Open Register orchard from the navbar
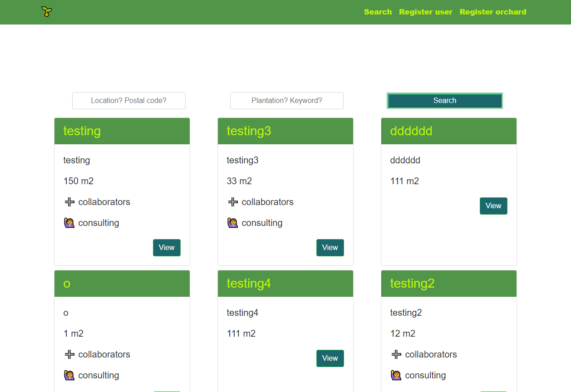571x392 pixels. point(493,12)
